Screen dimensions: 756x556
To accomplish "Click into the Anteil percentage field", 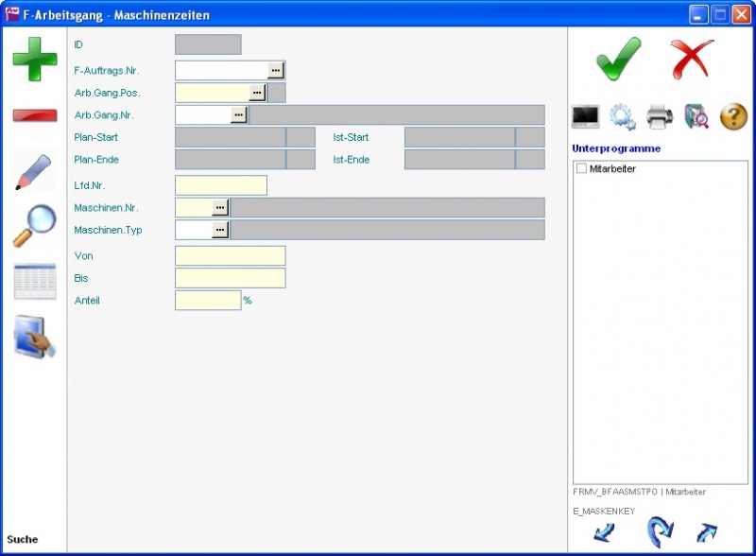I will (208, 301).
